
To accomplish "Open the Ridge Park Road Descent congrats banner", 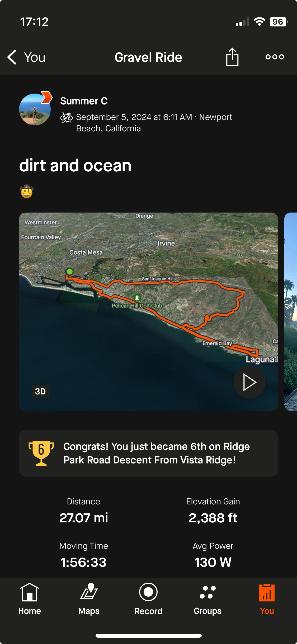I will pos(156,453).
